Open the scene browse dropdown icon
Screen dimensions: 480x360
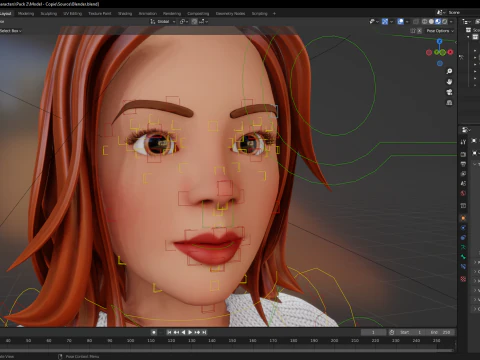(x=441, y=12)
